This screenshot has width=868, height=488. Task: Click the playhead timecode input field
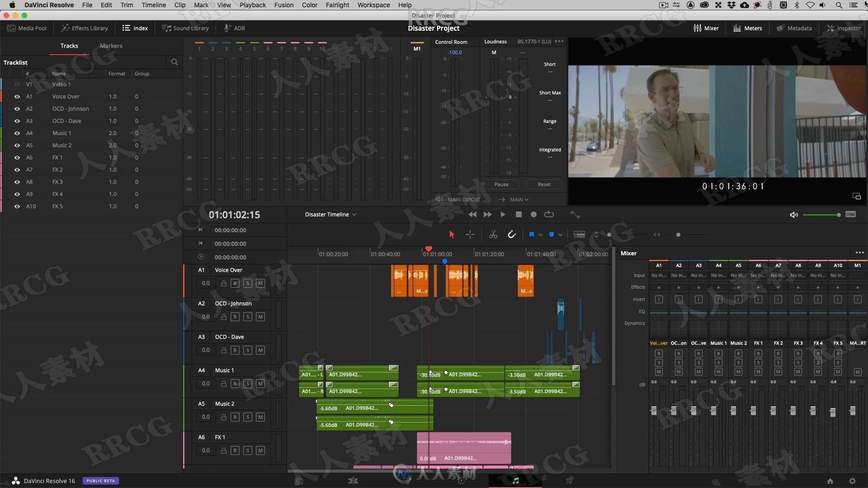pos(234,214)
